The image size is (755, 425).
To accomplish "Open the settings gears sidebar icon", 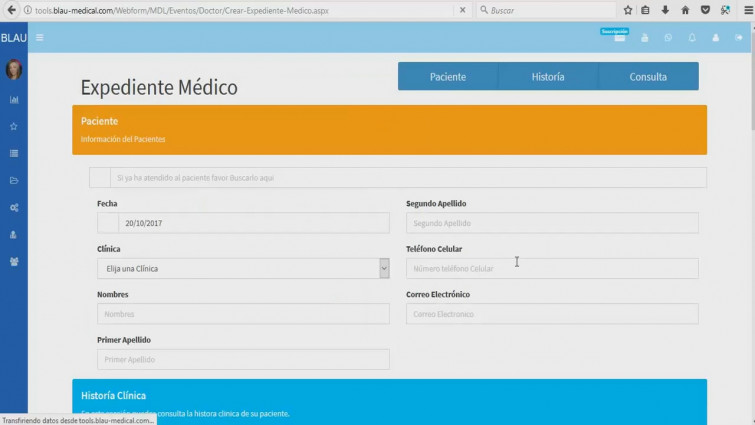I will [14, 208].
